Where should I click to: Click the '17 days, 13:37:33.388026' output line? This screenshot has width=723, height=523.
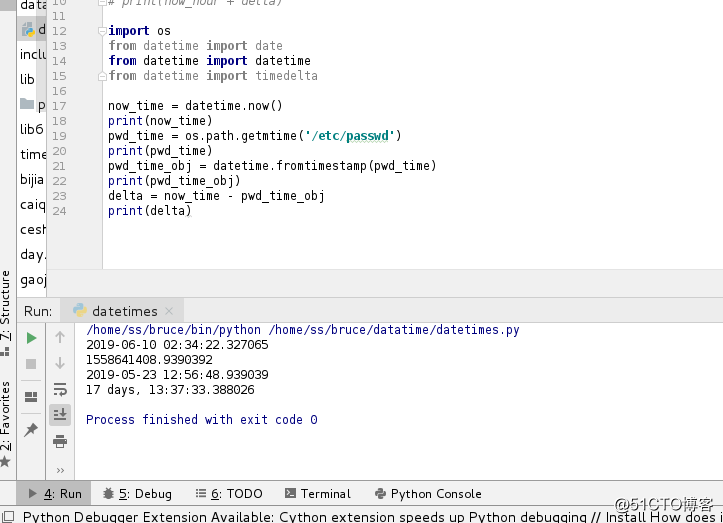coord(170,390)
